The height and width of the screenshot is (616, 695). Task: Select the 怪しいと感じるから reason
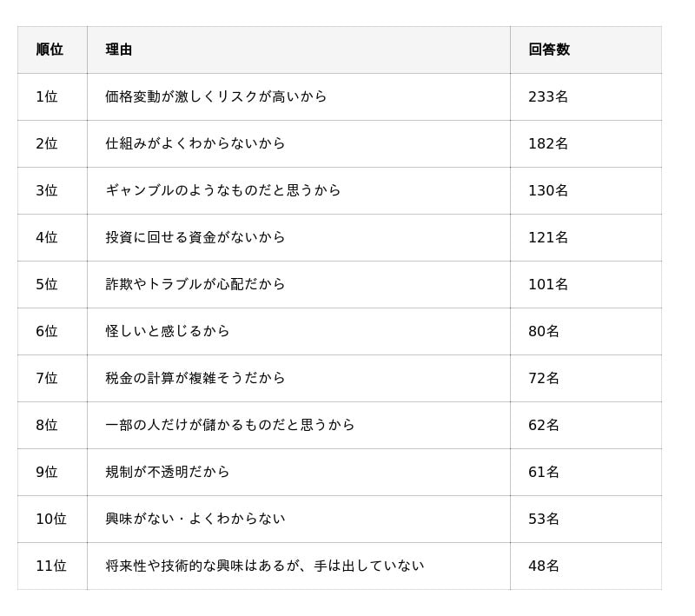tap(168, 331)
